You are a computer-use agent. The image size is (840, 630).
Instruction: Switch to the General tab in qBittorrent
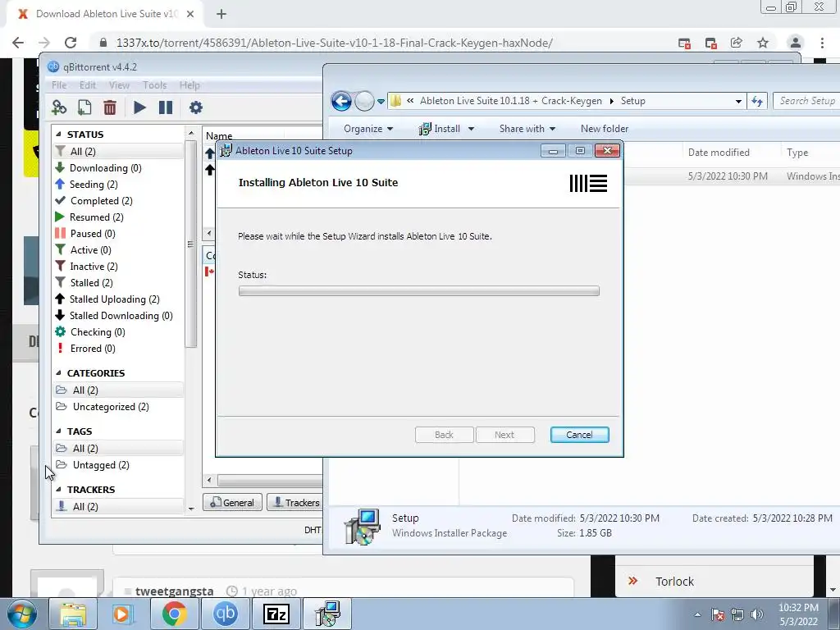tap(232, 503)
